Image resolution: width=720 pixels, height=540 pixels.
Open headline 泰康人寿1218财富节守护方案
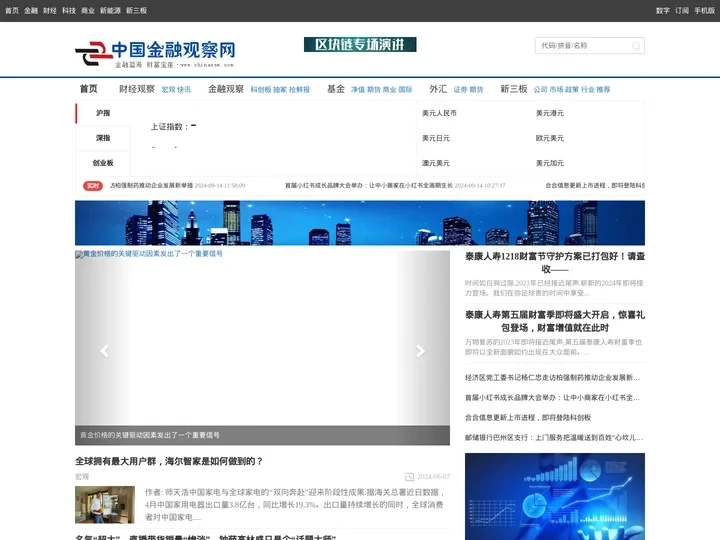(555, 263)
